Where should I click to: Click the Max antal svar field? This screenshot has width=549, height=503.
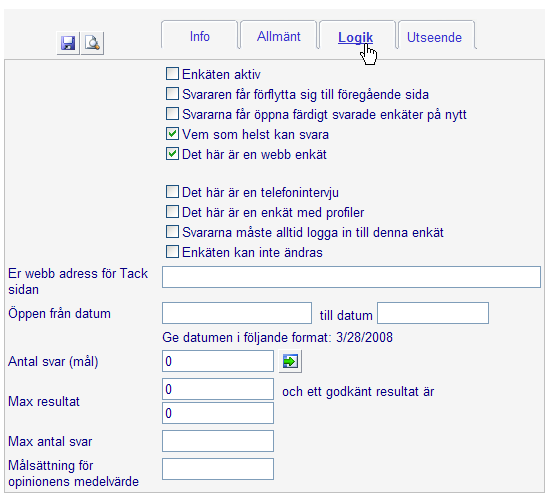tap(218, 441)
